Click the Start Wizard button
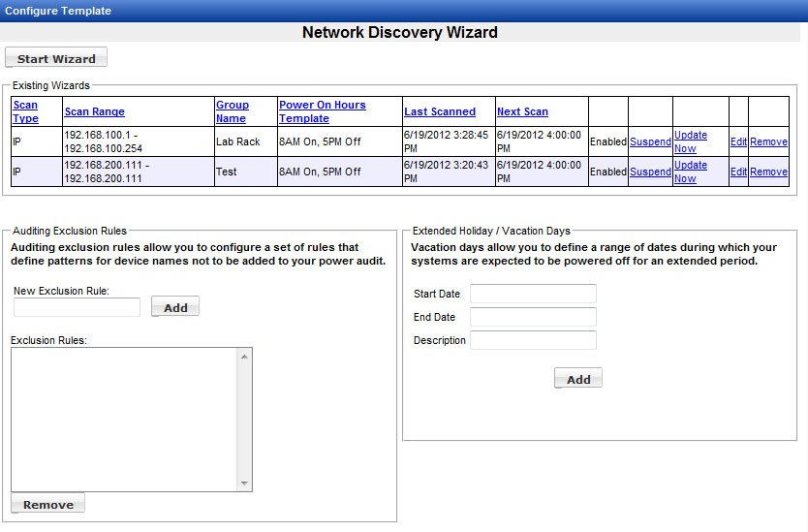The width and height of the screenshot is (808, 532). pyautogui.click(x=56, y=59)
